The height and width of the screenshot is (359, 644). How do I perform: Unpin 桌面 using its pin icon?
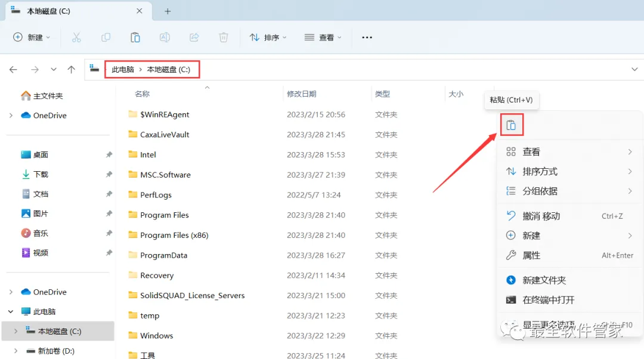[109, 155]
